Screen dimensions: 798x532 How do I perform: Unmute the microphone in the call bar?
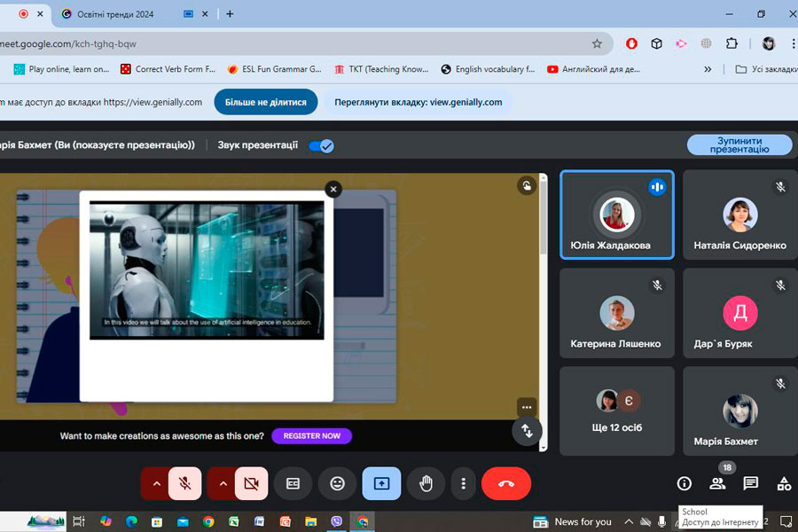(184, 483)
